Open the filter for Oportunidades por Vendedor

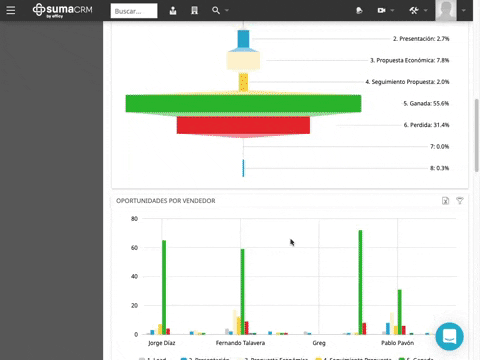click(460, 201)
